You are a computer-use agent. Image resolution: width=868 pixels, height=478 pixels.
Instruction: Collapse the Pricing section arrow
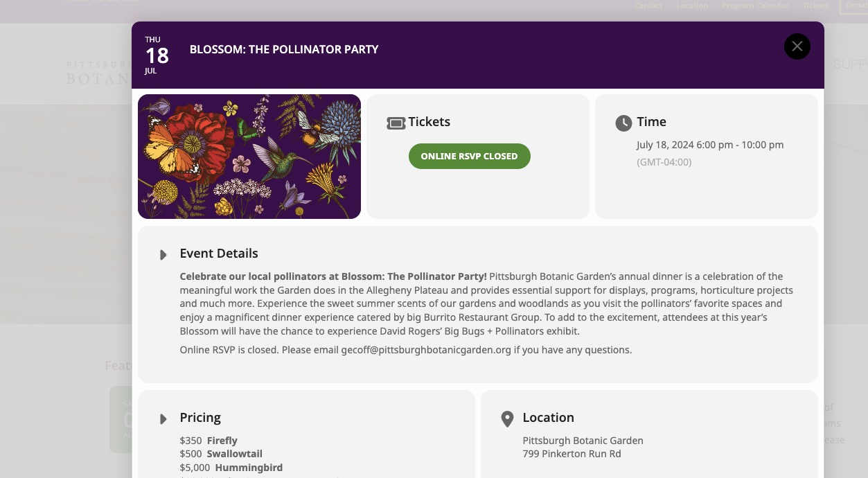pyautogui.click(x=163, y=419)
